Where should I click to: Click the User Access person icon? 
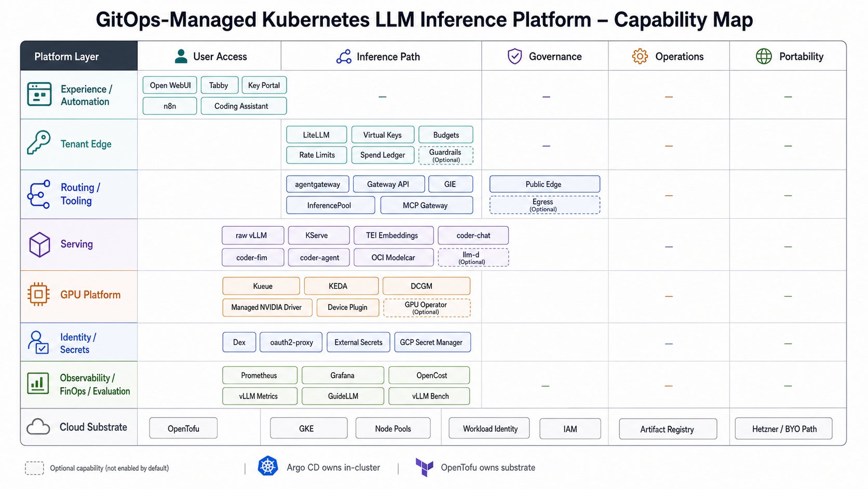click(181, 56)
